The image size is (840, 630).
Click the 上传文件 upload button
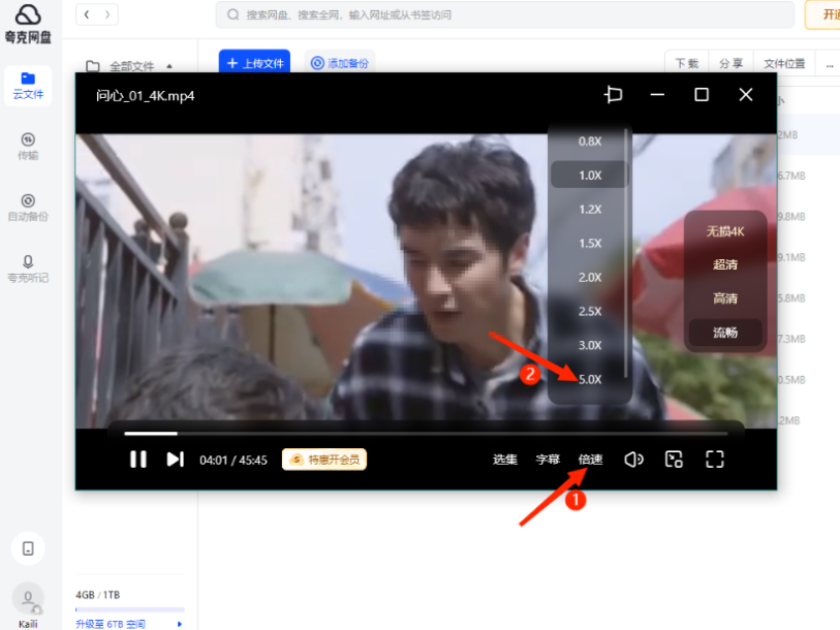coord(254,62)
